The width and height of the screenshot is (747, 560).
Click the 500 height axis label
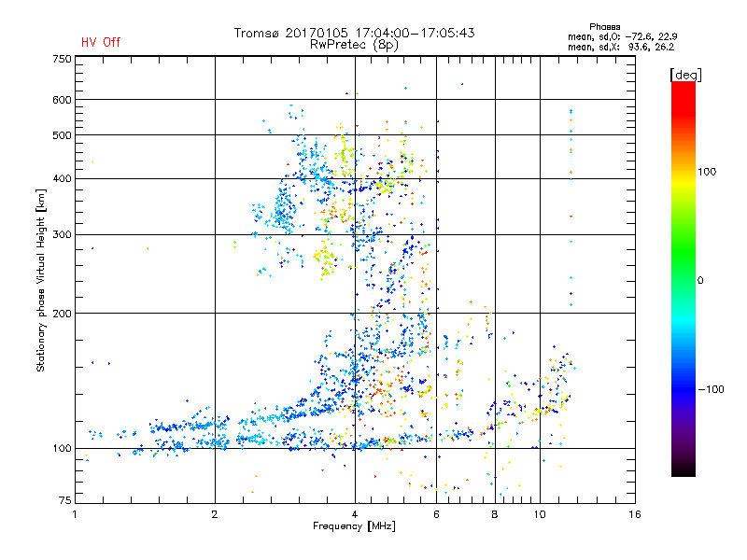point(62,135)
